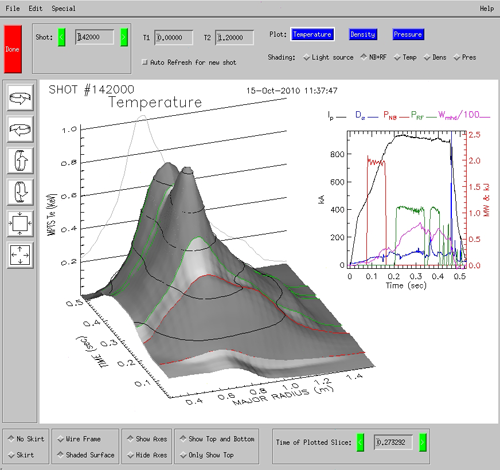Select Light source shading option
The height and width of the screenshot is (470, 500).
(328, 57)
